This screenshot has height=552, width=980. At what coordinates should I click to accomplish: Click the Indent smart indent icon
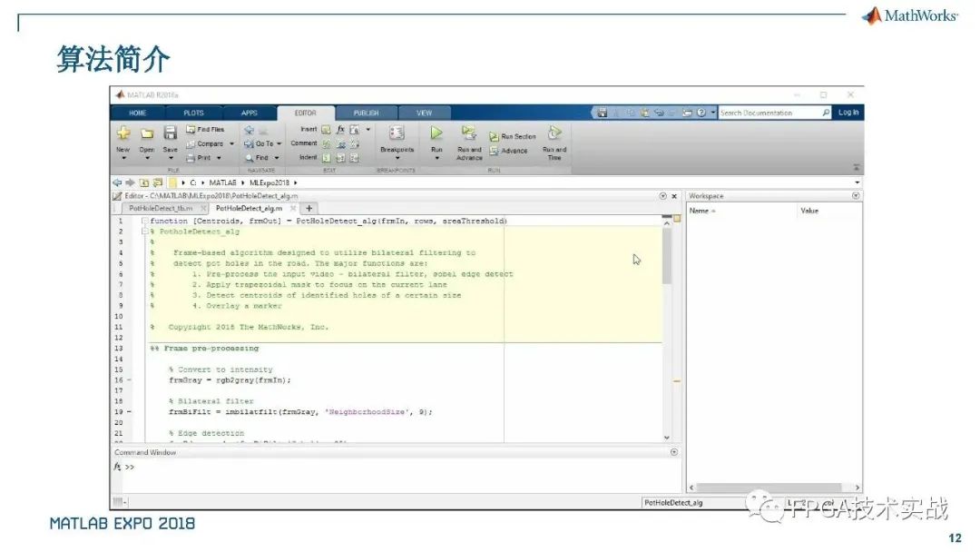click(x=326, y=158)
